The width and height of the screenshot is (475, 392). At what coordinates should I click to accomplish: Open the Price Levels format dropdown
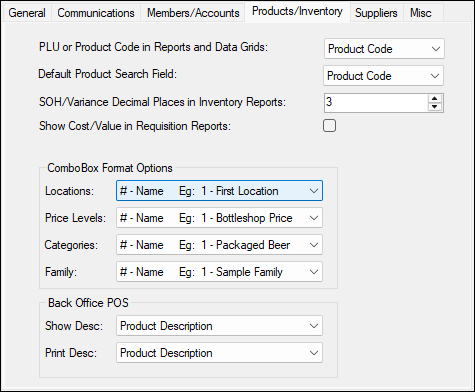[219, 218]
